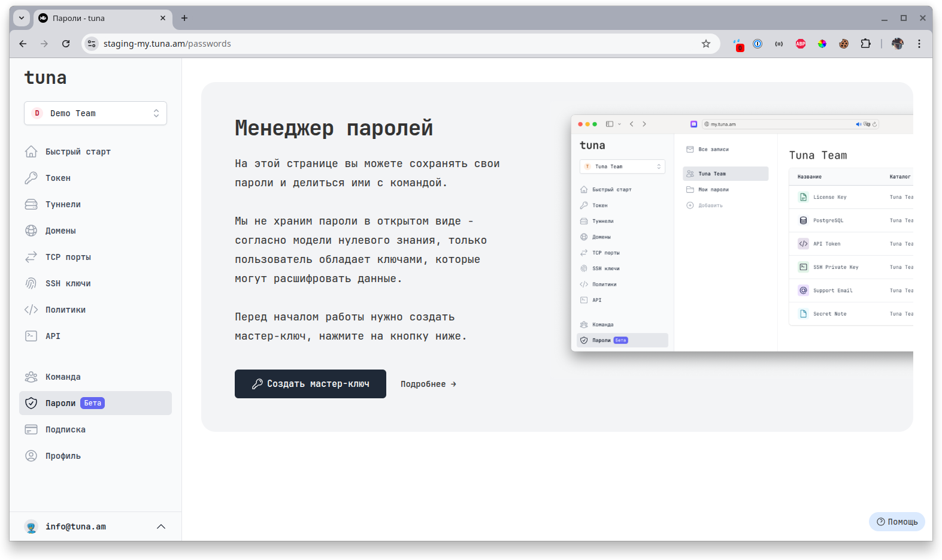Open the 1Password extension icon

coord(758,44)
